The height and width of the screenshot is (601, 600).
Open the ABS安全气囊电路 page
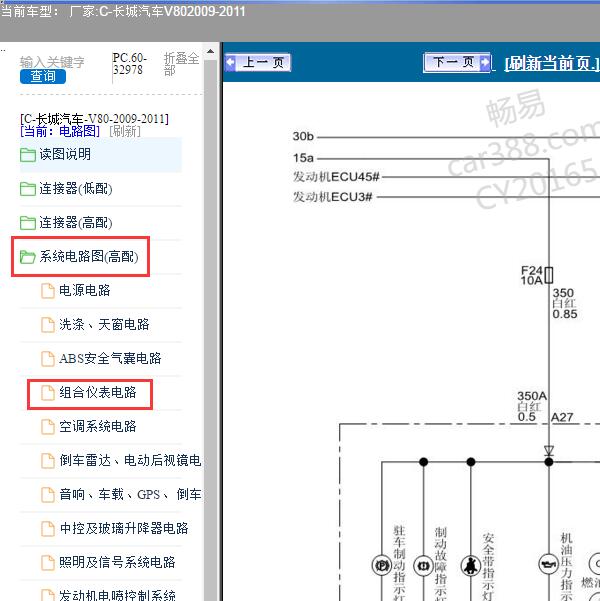coord(110,358)
